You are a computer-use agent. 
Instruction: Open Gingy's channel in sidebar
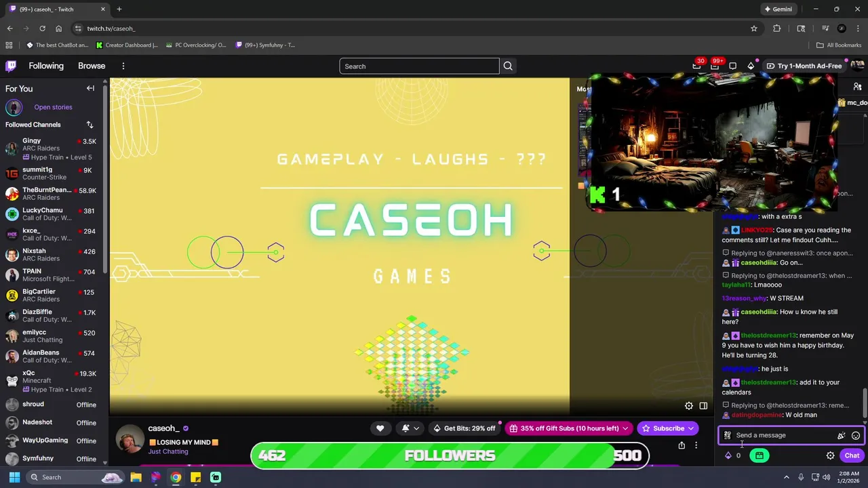(x=52, y=149)
